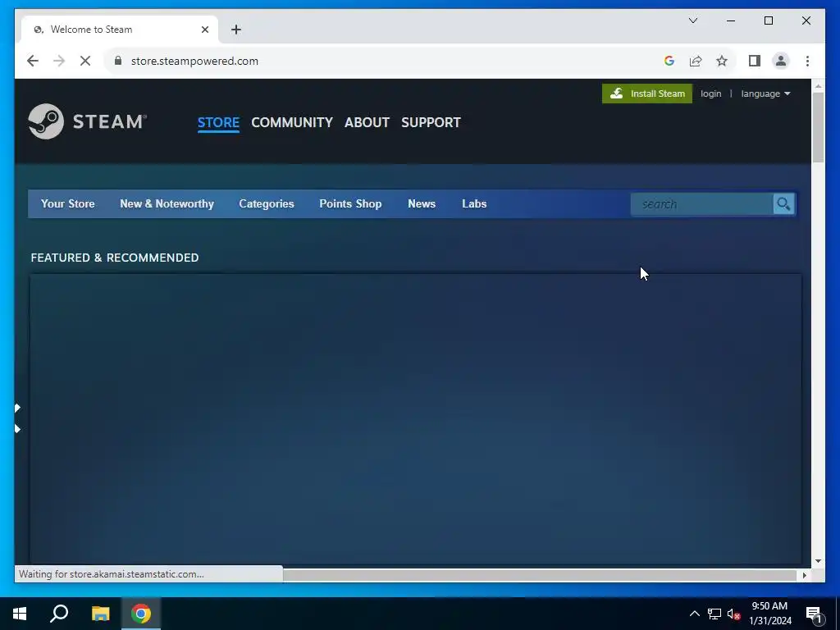Screen dimensions: 840x630
Task: Open the News section
Action: (422, 203)
